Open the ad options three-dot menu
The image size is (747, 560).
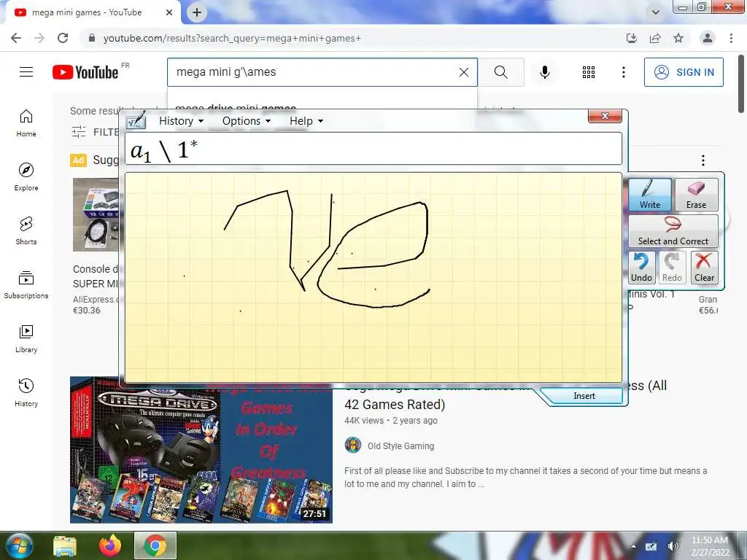point(703,160)
